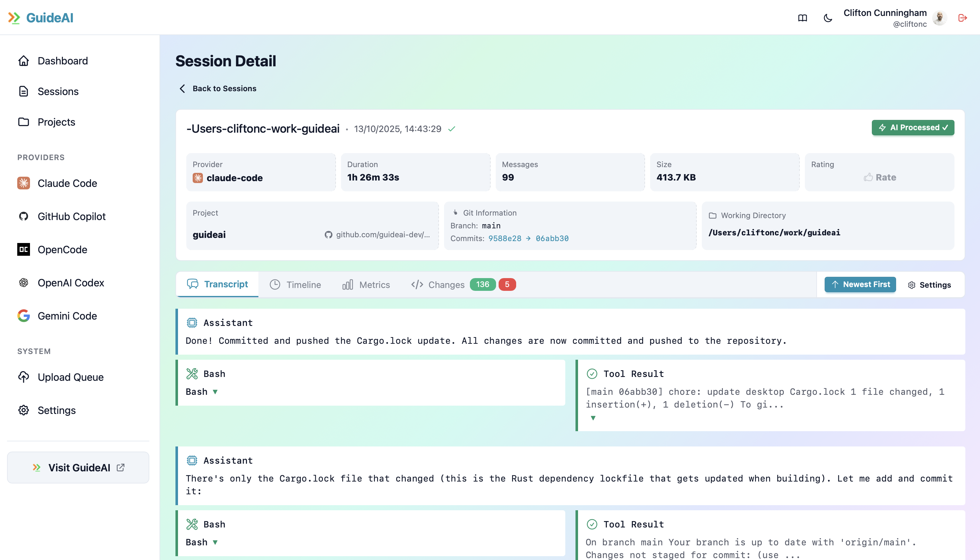Select OpenCode provider in sidebar
This screenshot has width=980, height=560.
pyautogui.click(x=62, y=250)
